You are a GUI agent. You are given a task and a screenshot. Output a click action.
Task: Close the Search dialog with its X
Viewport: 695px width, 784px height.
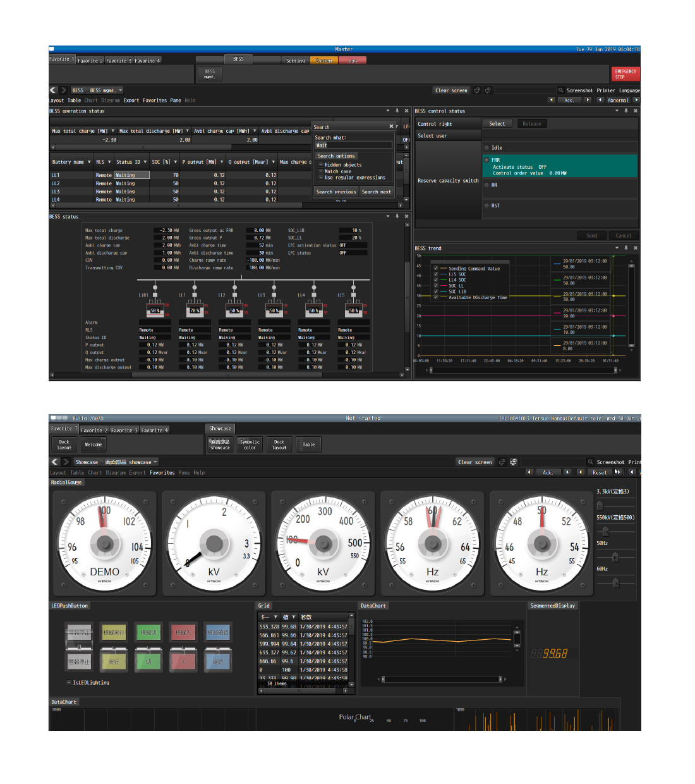[391, 126]
